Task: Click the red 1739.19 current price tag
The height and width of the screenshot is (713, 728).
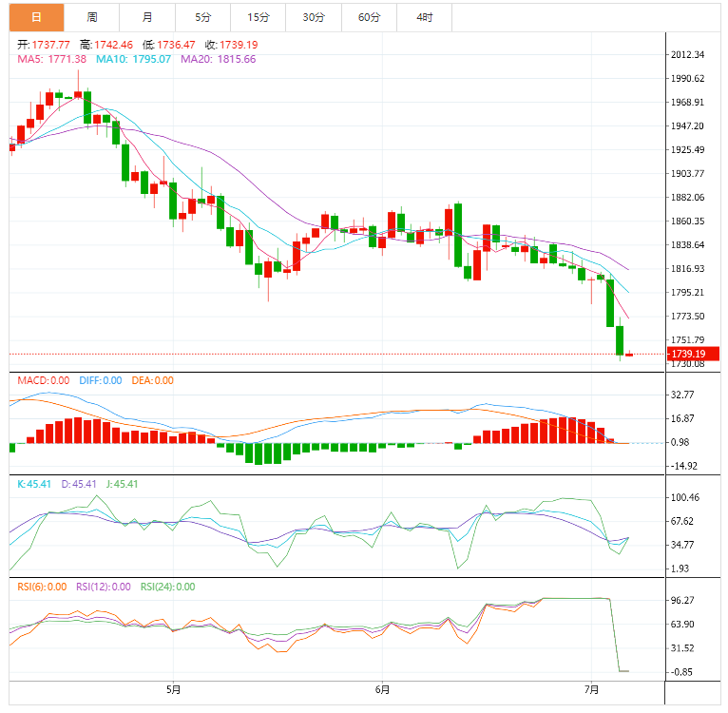Action: 693,354
